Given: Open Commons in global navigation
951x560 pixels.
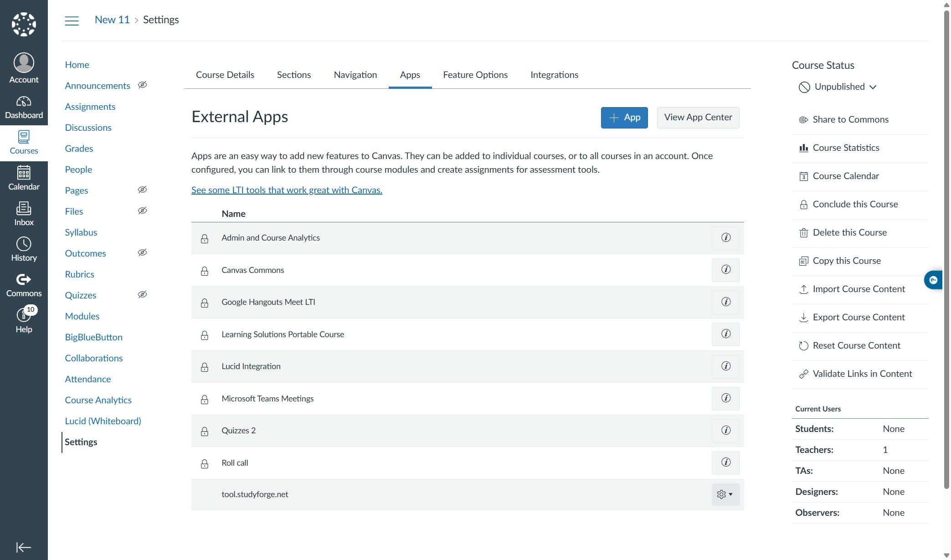Looking at the screenshot, I should (x=24, y=285).
